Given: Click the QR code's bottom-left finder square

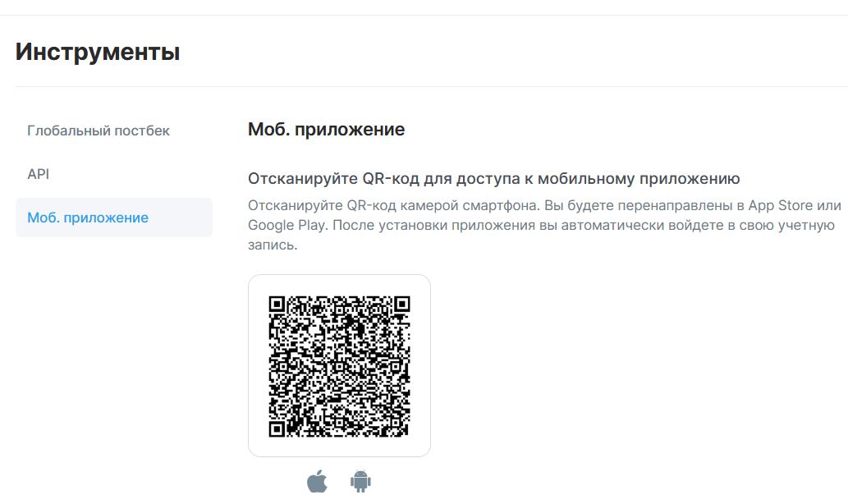Looking at the screenshot, I should coord(277,428).
